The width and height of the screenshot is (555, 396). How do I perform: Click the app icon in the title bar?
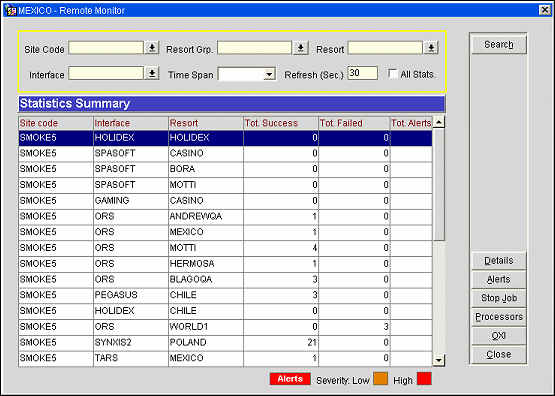11,10
